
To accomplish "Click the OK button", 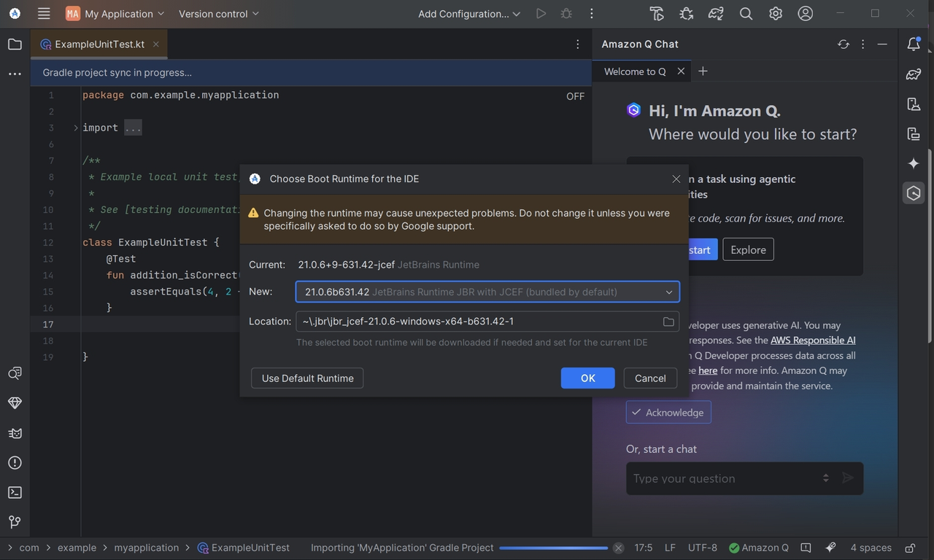I will (x=587, y=378).
